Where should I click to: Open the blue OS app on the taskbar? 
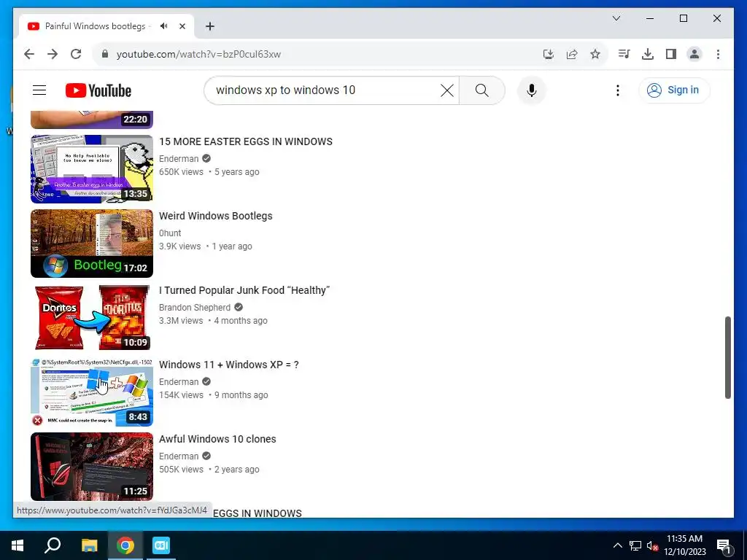click(161, 545)
